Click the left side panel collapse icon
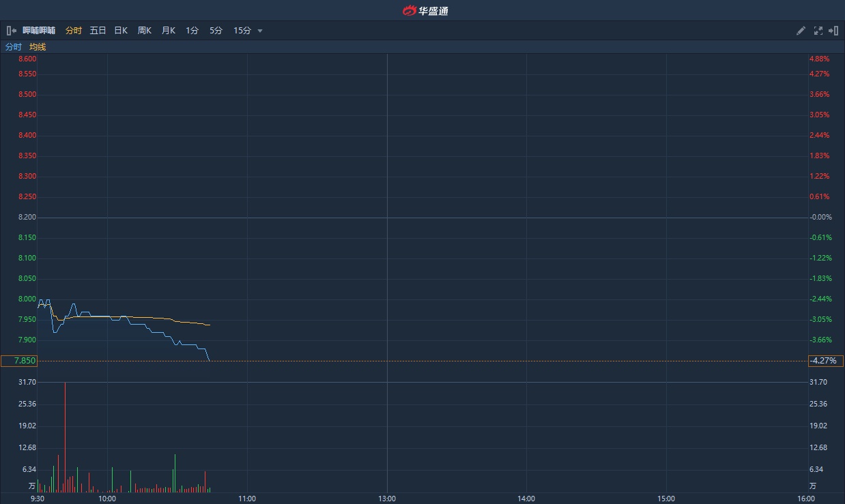 pyautogui.click(x=11, y=31)
